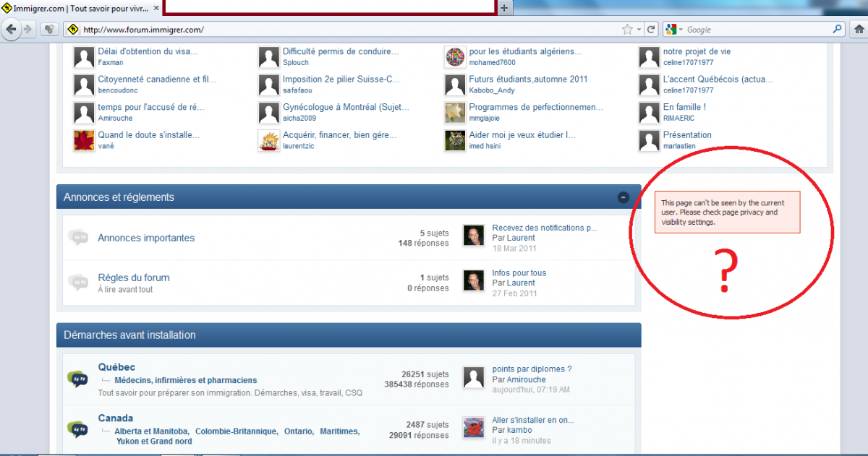The image size is (868, 456).
Task: Open Médecins, infirmières et pharmaciens subforum
Action: 185,380
